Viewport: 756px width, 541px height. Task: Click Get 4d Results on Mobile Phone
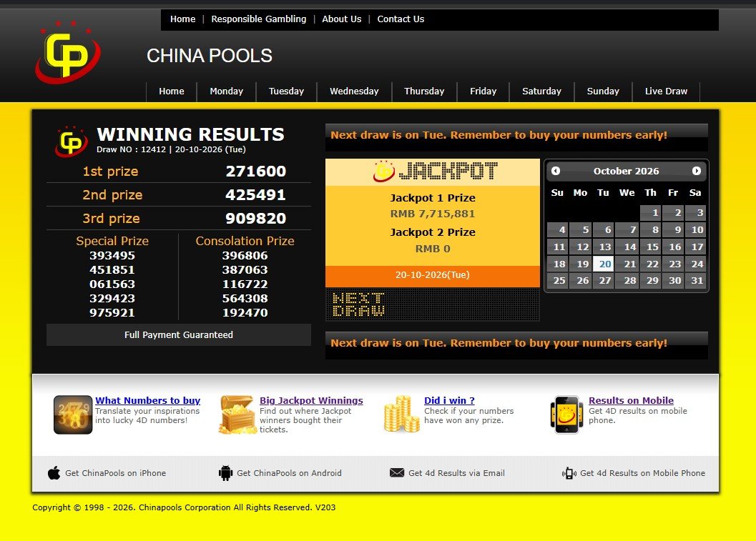(643, 473)
